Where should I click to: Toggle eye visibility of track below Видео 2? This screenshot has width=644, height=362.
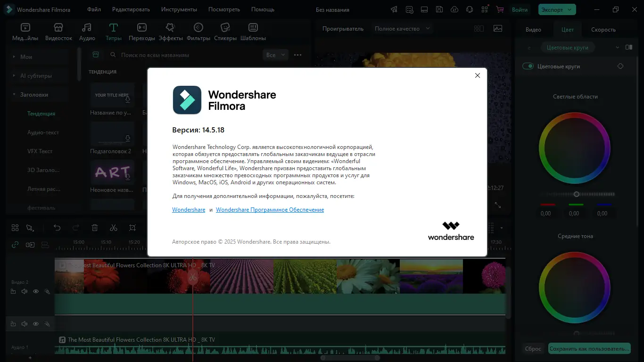click(36, 324)
